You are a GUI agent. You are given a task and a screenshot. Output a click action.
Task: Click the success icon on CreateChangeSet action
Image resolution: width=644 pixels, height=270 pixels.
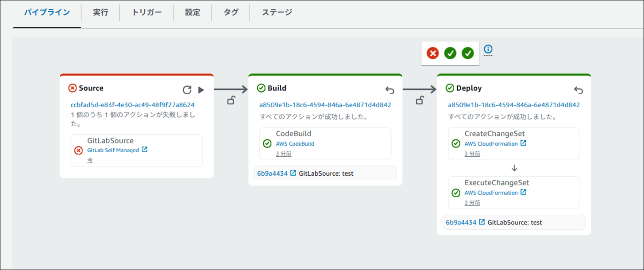[455, 143]
